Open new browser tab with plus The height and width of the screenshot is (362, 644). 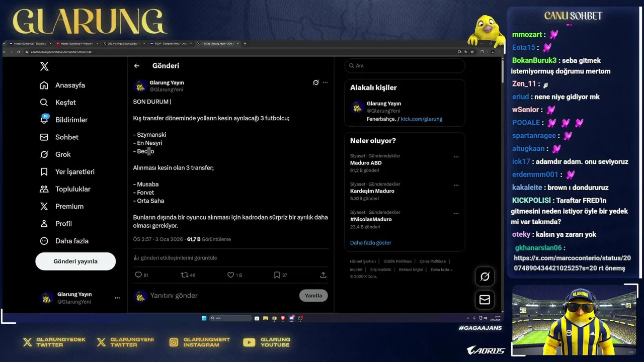point(245,44)
